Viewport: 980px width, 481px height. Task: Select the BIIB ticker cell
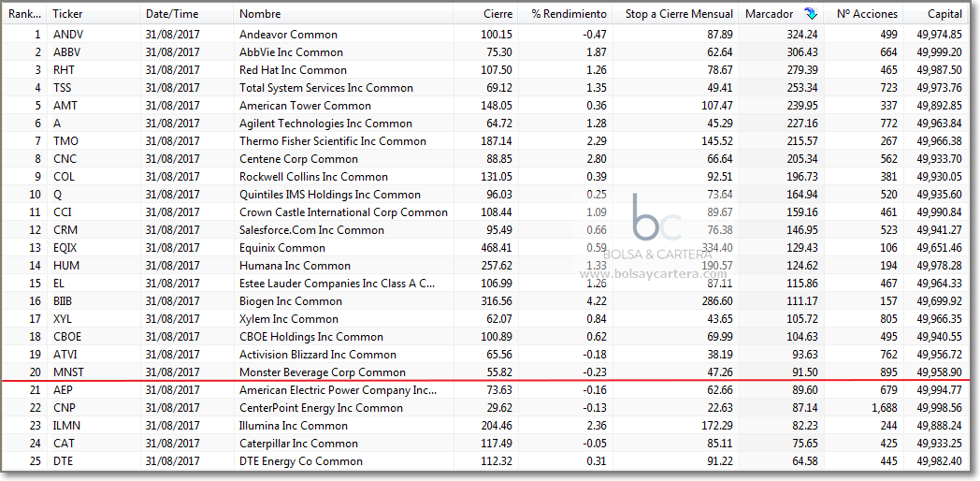(64, 301)
